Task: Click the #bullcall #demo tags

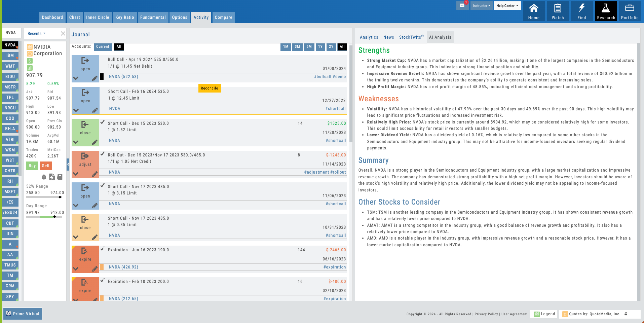Action: [x=330, y=77]
